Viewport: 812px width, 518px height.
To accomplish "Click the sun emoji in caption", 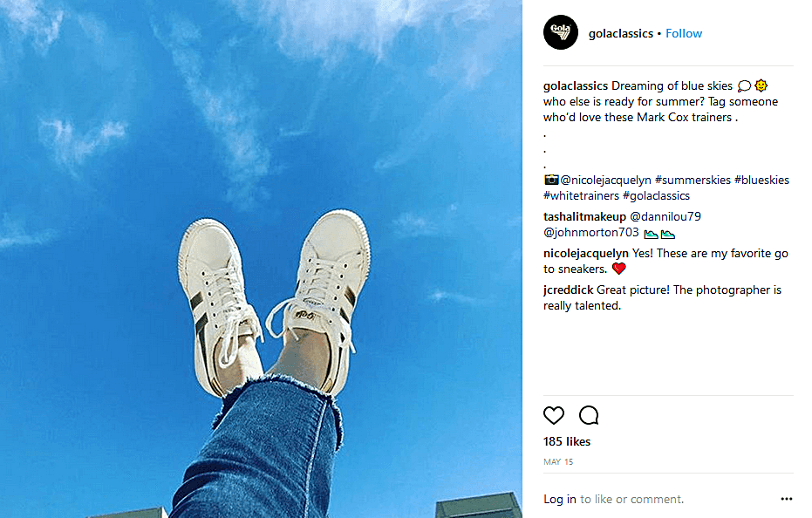I will (761, 85).
